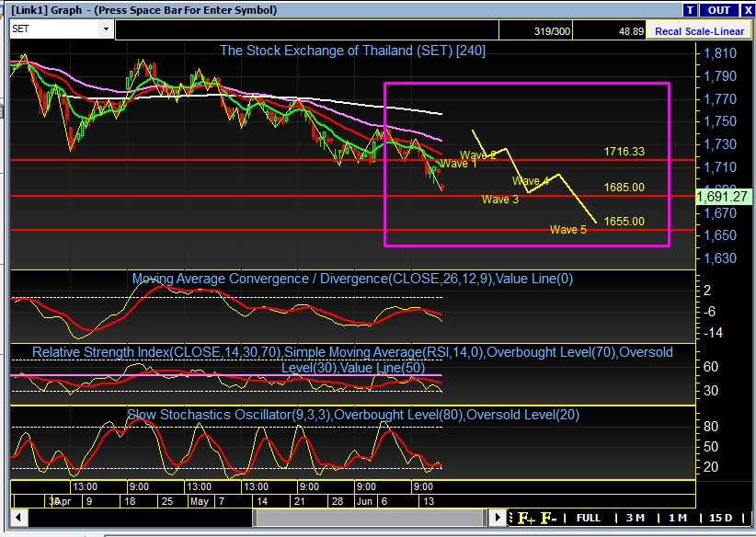Click the toolbar grip handle before F+
This screenshot has height=537, width=756.
tap(510, 519)
